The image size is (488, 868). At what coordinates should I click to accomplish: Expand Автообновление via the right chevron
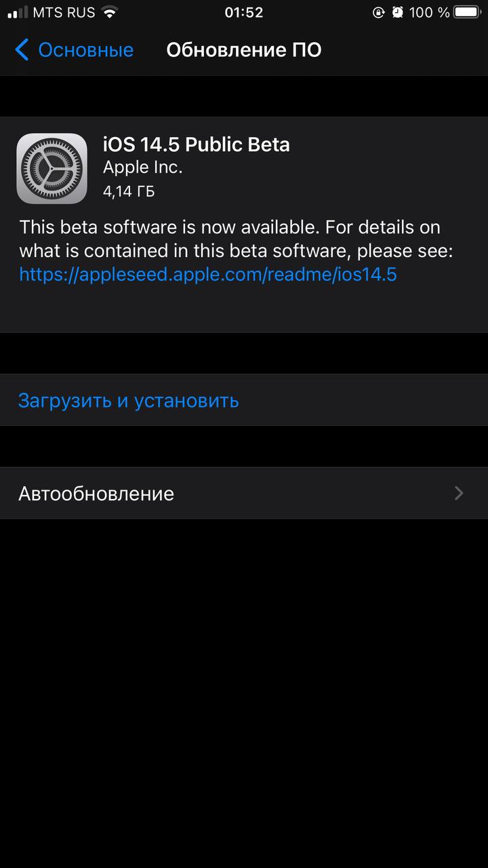[x=459, y=493]
